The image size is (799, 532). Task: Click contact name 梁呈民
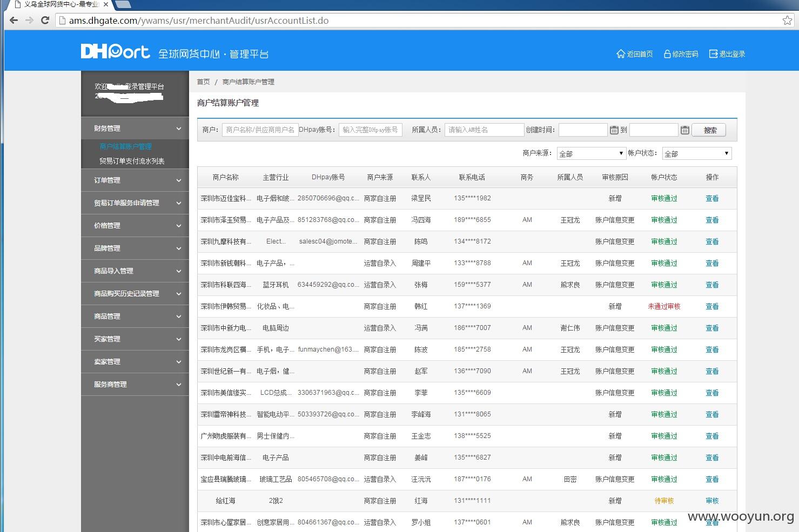(x=421, y=198)
